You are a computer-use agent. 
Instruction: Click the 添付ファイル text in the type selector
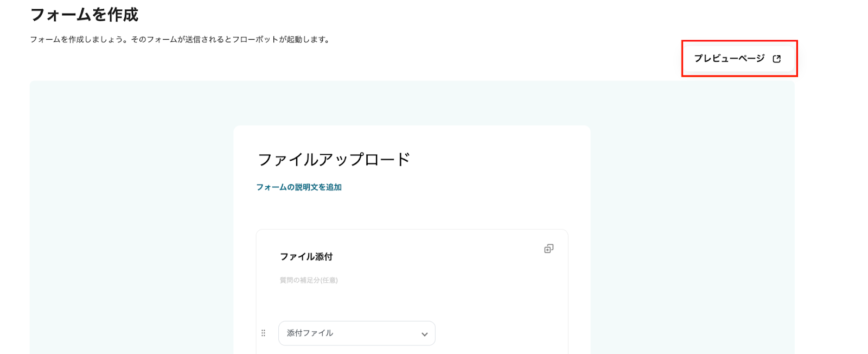click(x=310, y=333)
